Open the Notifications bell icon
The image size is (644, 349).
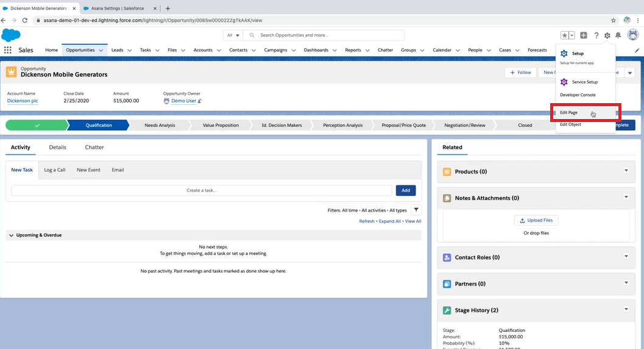click(618, 35)
